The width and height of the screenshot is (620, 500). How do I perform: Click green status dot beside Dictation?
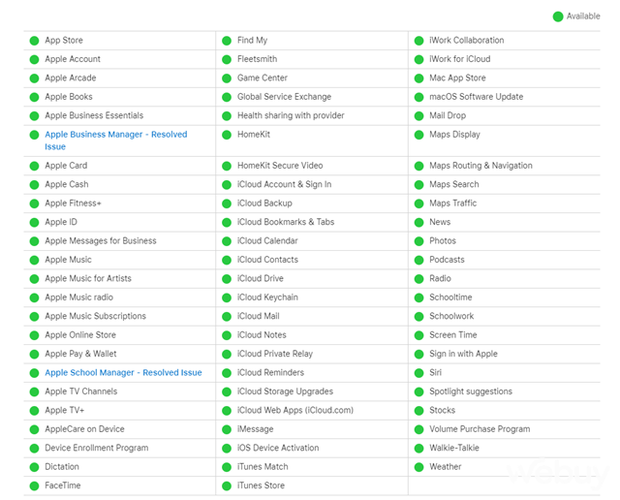34,467
